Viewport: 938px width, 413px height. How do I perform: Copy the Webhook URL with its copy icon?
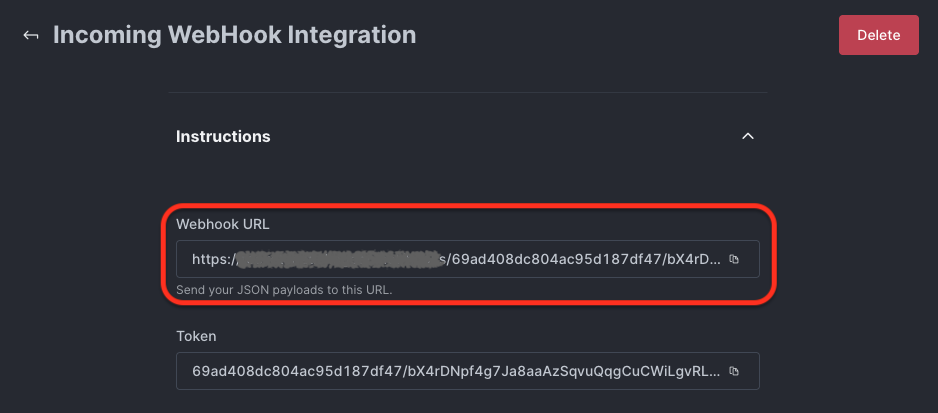point(733,259)
